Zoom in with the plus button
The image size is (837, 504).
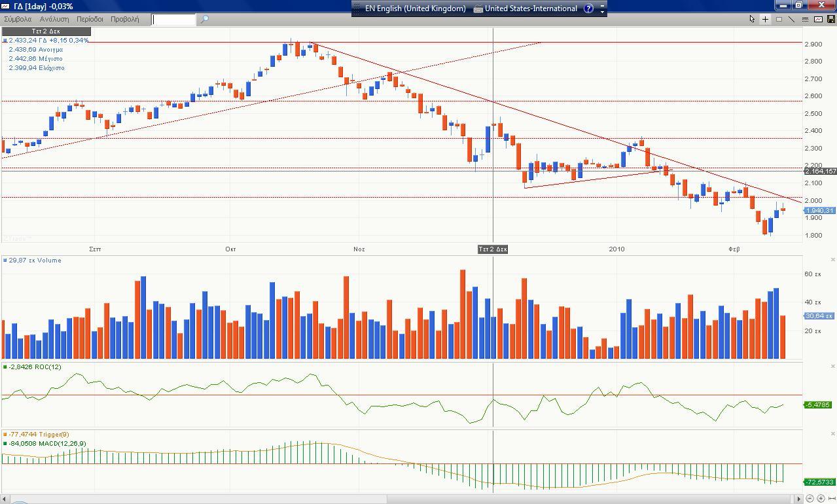[x=821, y=499]
